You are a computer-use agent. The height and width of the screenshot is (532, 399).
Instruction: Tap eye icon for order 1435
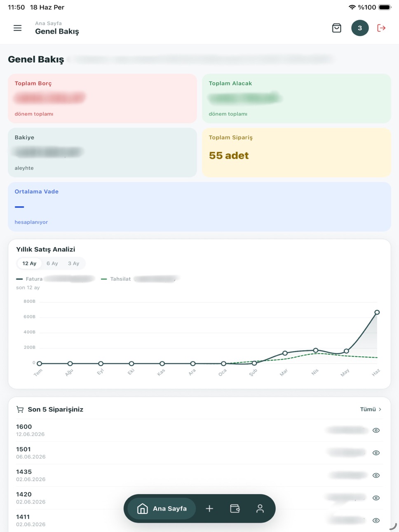coord(376,475)
